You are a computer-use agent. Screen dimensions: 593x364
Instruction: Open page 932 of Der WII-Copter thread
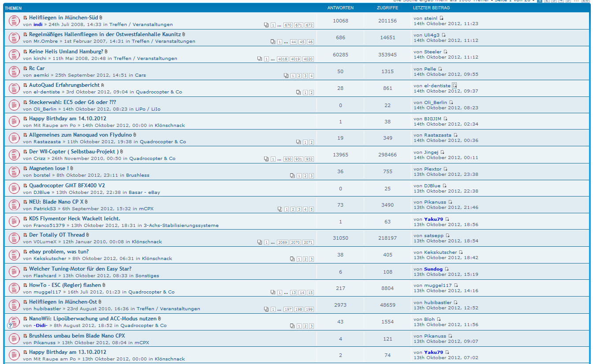point(310,159)
